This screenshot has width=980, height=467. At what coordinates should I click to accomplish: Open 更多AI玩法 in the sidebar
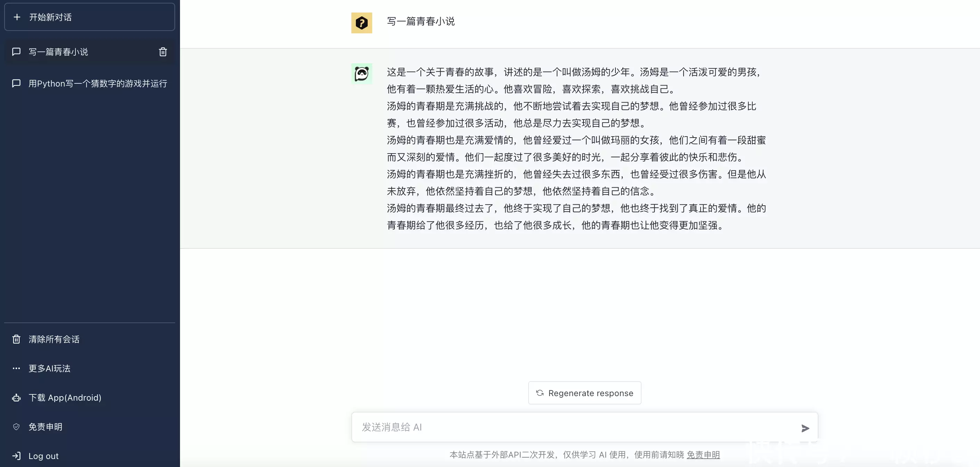tap(49, 368)
